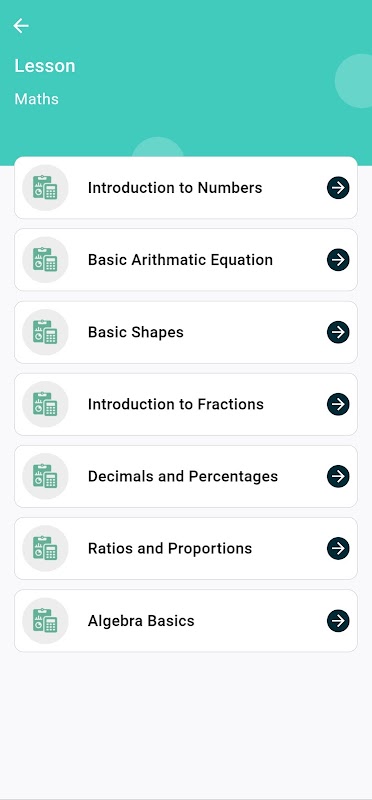Select Ratios and Proportions lesson text
The image size is (372, 800).
(170, 548)
